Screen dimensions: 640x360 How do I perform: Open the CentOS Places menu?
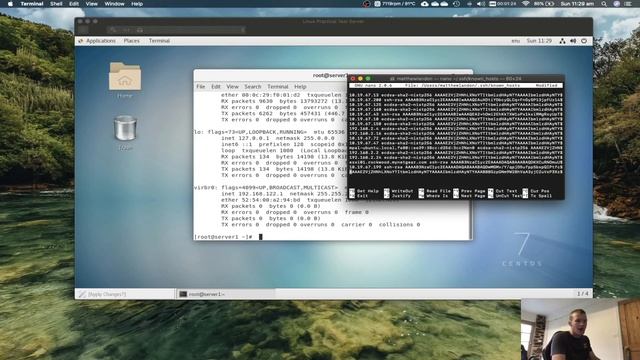click(x=131, y=41)
